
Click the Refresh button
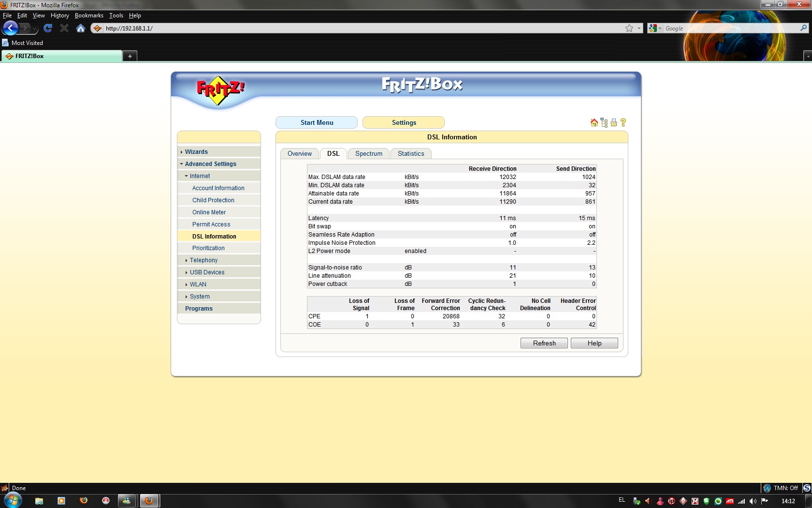point(544,343)
